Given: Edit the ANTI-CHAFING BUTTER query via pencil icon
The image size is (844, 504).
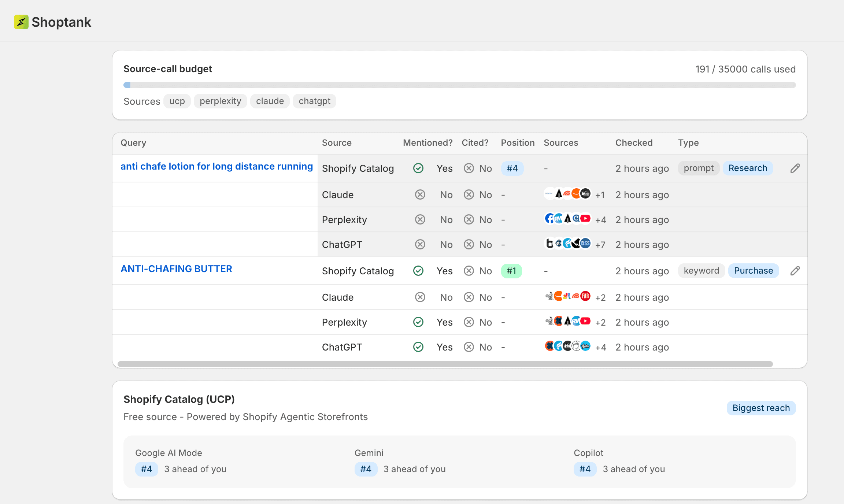Looking at the screenshot, I should pos(795,271).
